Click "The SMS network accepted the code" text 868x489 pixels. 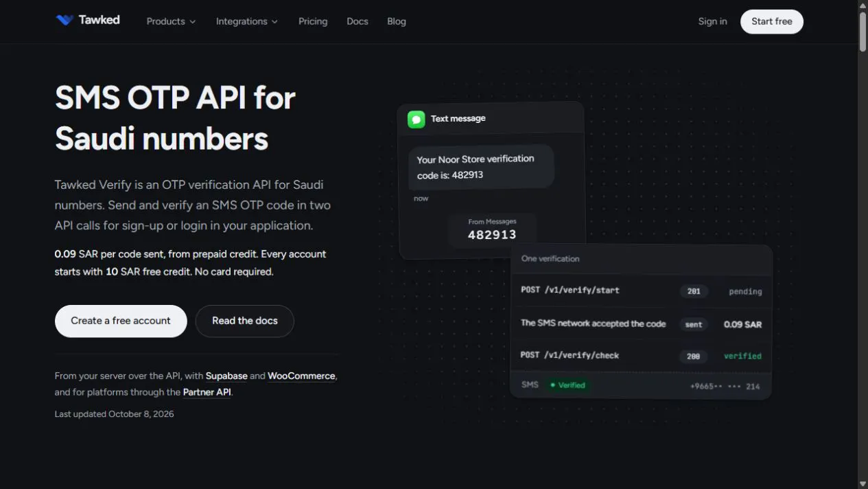(x=594, y=323)
